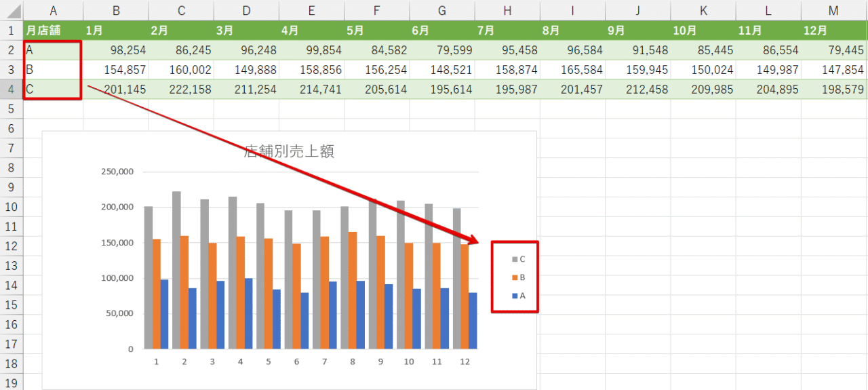Click the gray bar for month 2

click(x=176, y=270)
